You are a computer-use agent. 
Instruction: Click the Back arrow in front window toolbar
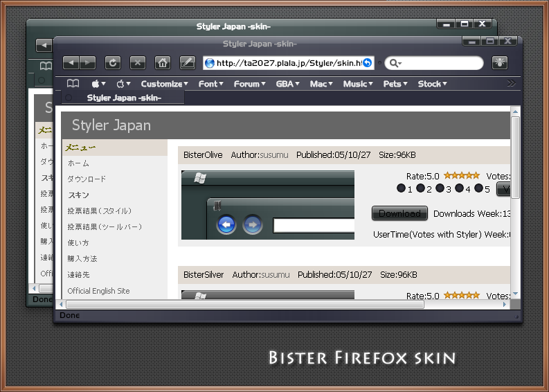point(71,63)
